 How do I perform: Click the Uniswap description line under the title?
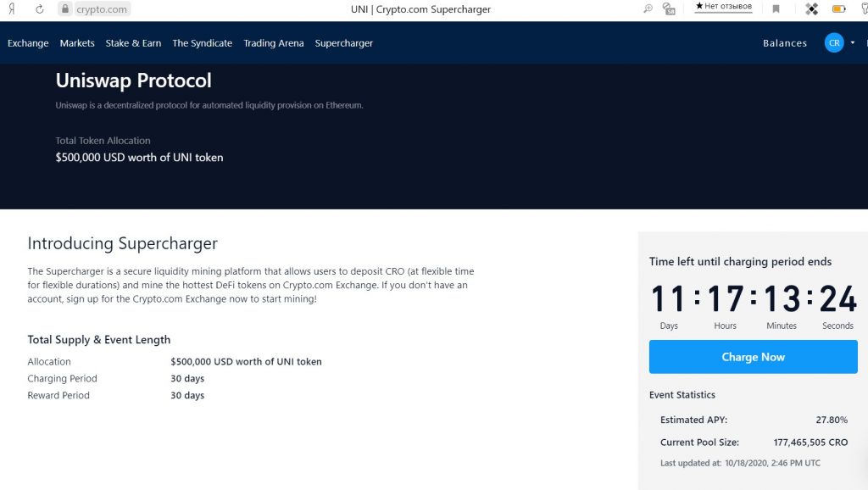click(209, 105)
